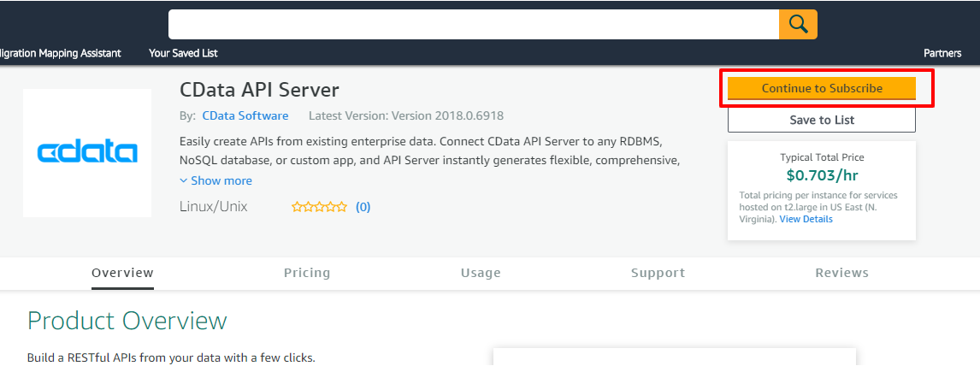Image resolution: width=980 pixels, height=366 pixels.
Task: Open the Migration Mapping Assistant link
Action: click(x=61, y=53)
